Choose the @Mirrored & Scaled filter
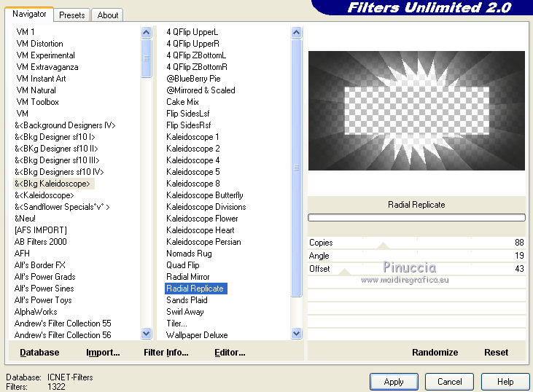This screenshot has height=392, width=533. click(x=201, y=90)
